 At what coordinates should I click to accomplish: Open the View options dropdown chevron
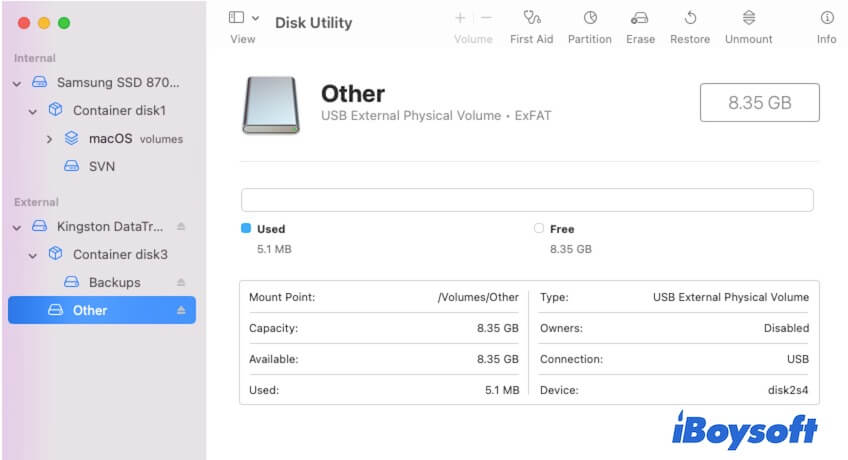coord(255,18)
